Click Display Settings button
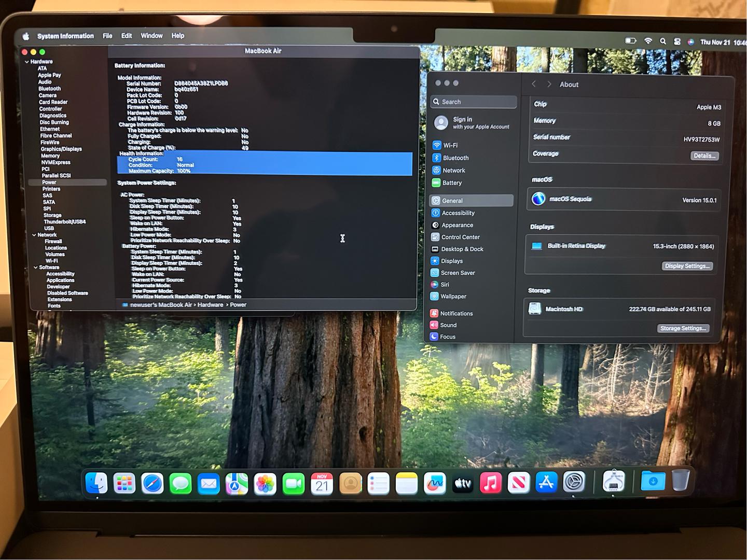Screen dimensions: 747x560 point(687,266)
